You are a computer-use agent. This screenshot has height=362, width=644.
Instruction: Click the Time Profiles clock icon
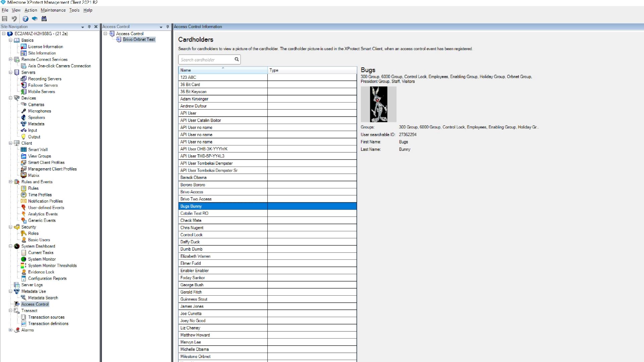24,195
